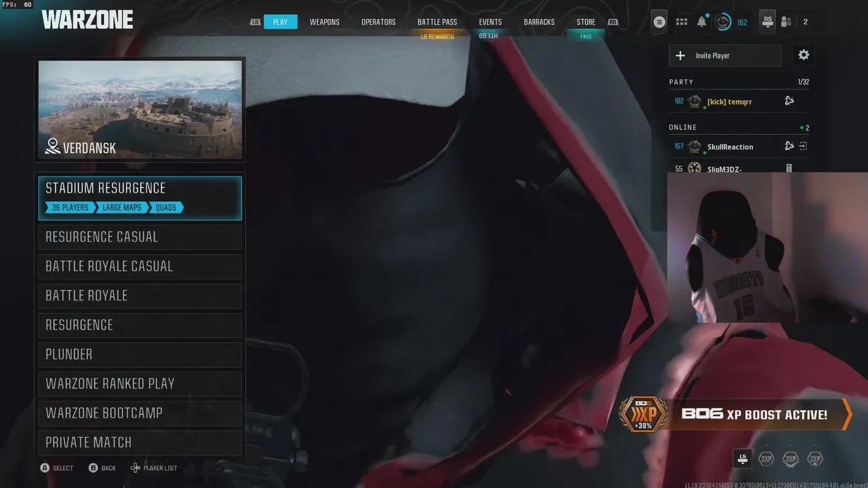The image size is (868, 488).
Task: Open the Events tab
Action: pyautogui.click(x=490, y=22)
